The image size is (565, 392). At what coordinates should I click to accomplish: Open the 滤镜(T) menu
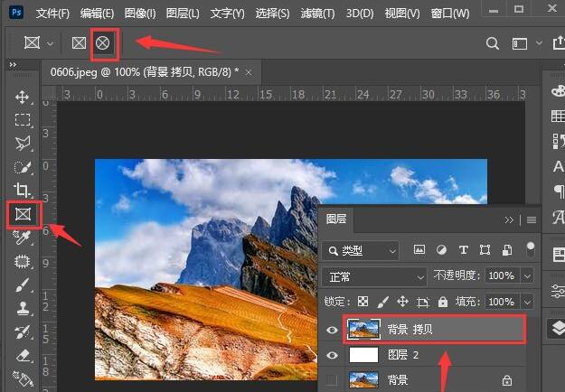pos(317,14)
